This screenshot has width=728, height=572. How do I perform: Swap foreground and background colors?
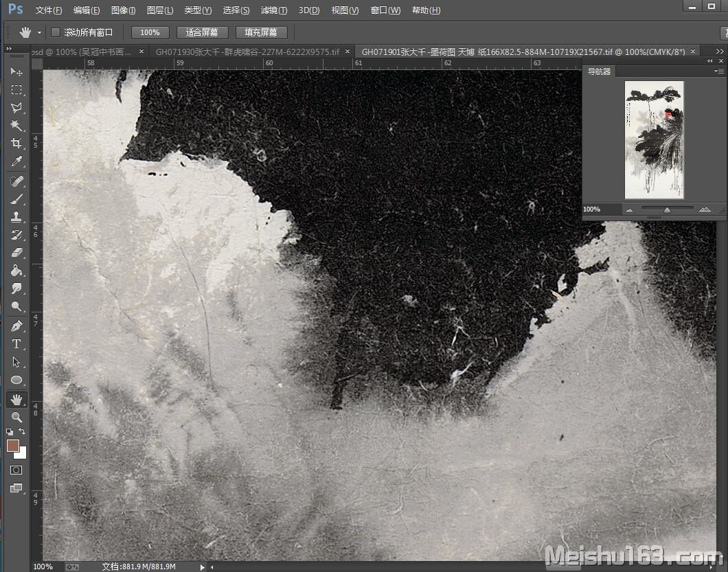click(x=22, y=431)
